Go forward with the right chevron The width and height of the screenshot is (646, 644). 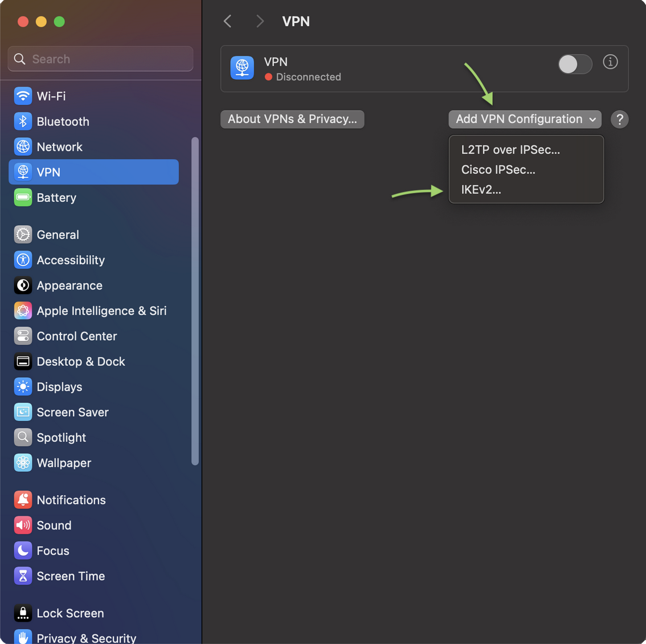260,21
